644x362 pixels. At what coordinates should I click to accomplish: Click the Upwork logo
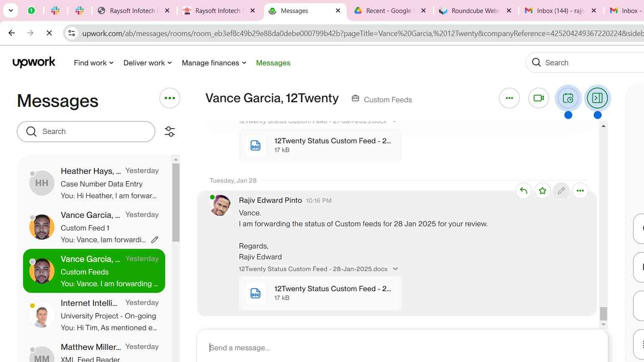(x=34, y=62)
